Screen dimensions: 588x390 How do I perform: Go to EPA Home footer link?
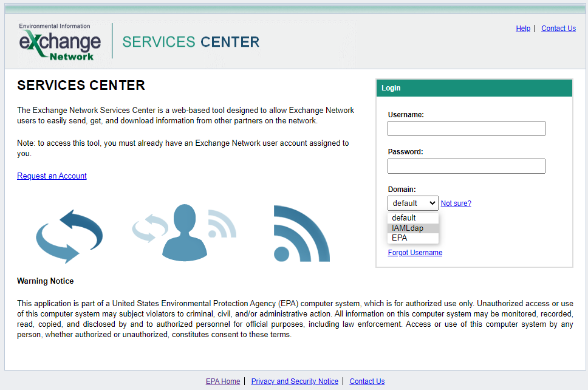(223, 381)
